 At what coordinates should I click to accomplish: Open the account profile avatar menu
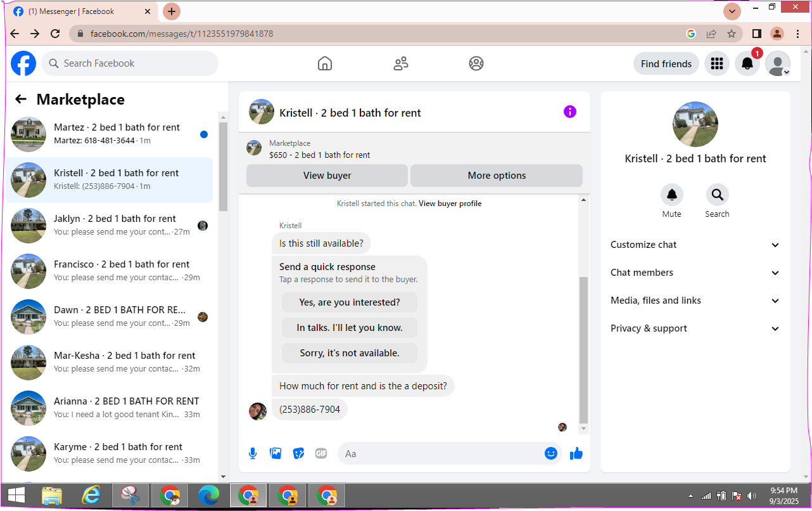778,63
